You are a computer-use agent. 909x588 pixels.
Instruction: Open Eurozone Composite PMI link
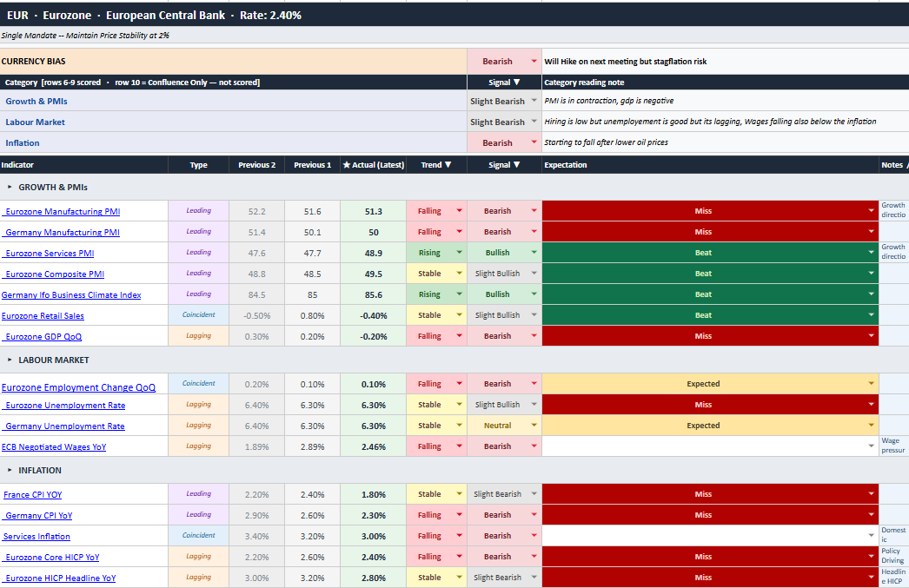[x=55, y=274]
